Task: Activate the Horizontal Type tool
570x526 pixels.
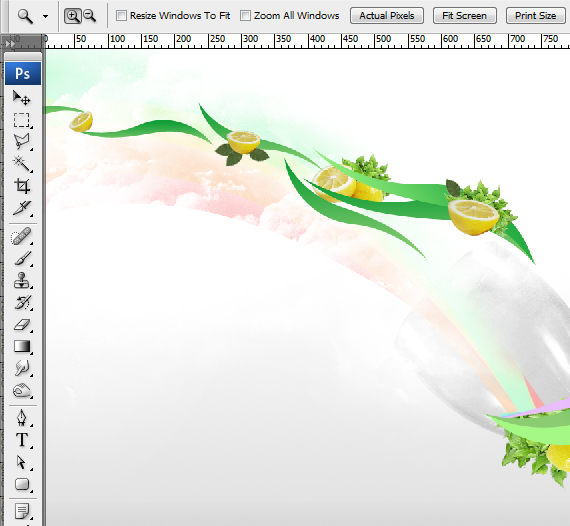Action: (21, 440)
